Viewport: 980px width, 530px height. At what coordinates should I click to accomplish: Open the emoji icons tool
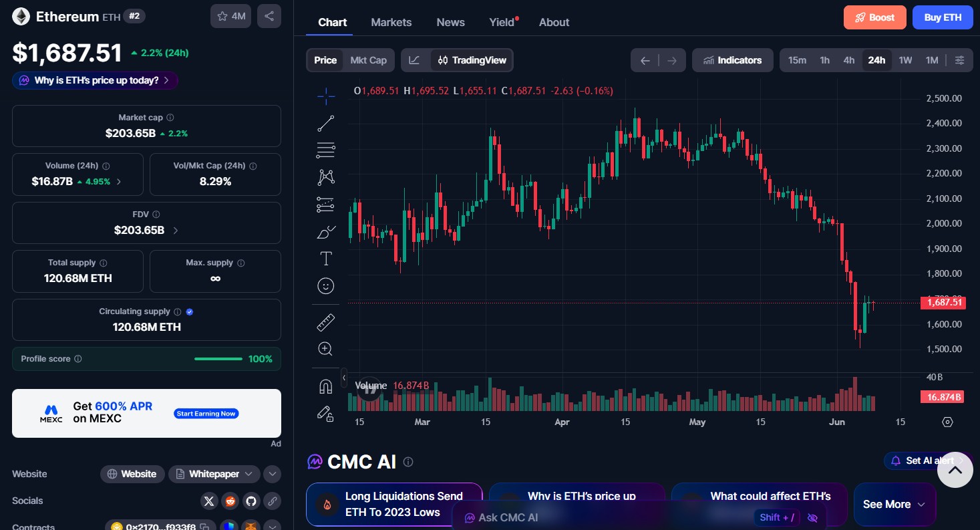point(326,286)
